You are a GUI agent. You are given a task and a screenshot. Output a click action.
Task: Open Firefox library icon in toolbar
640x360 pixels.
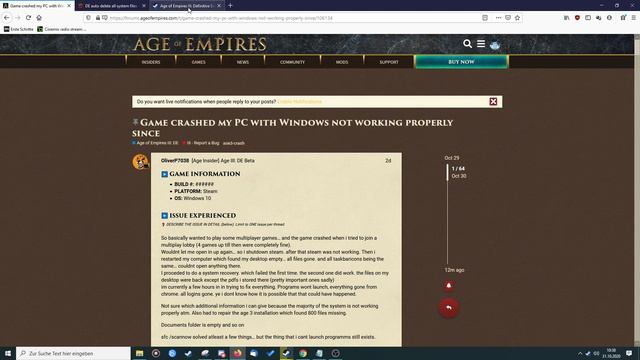click(567, 18)
